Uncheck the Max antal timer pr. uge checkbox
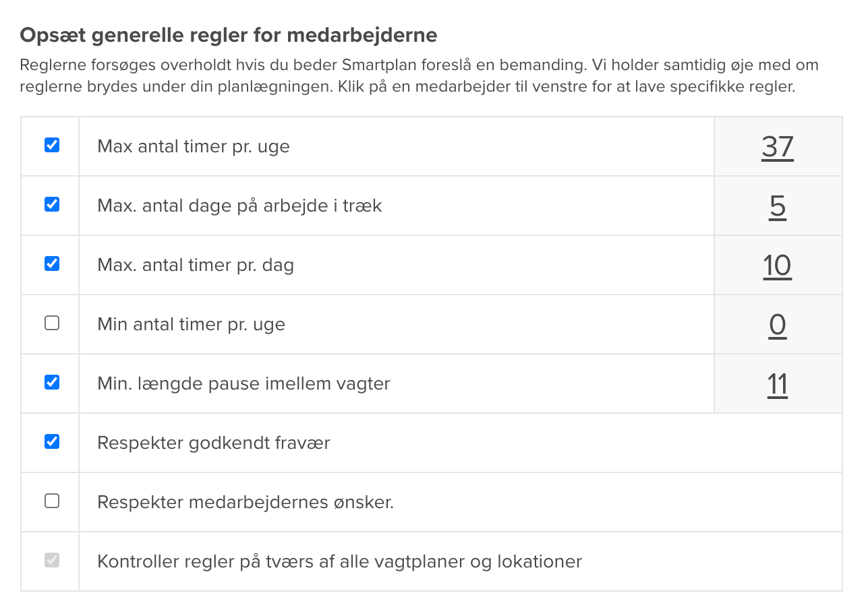Viewport: 866px width, 616px height. (x=52, y=145)
